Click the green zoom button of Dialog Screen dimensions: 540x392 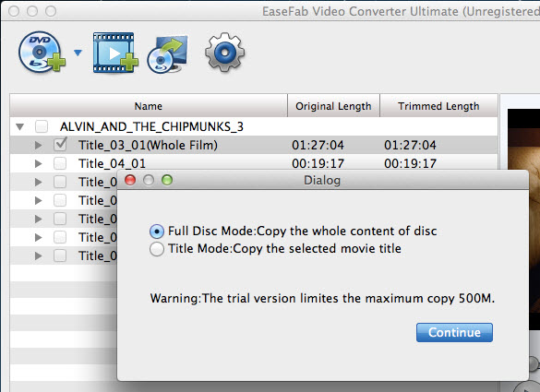[167, 180]
